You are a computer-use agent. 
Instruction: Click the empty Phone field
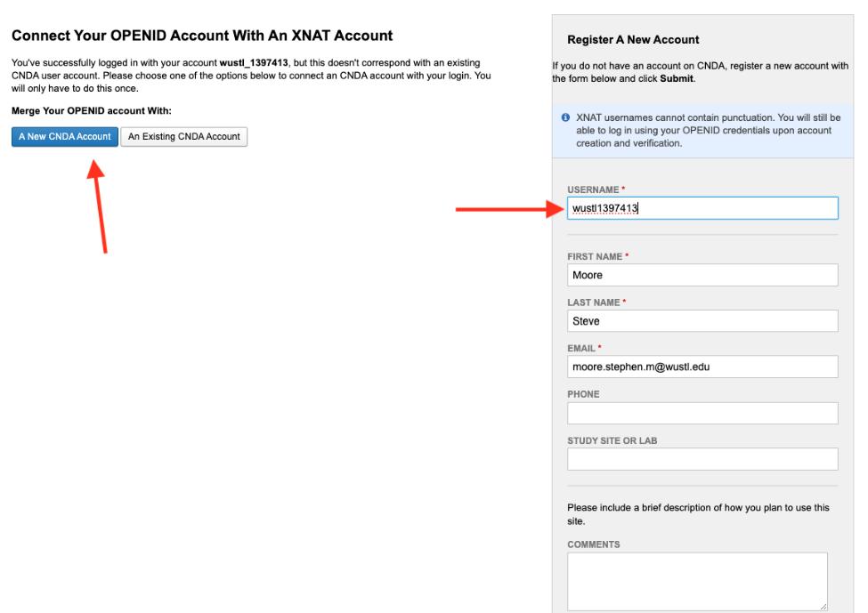click(x=702, y=414)
